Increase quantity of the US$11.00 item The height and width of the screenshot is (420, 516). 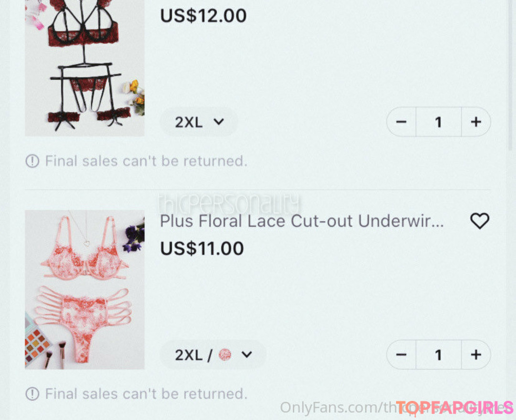tap(476, 355)
